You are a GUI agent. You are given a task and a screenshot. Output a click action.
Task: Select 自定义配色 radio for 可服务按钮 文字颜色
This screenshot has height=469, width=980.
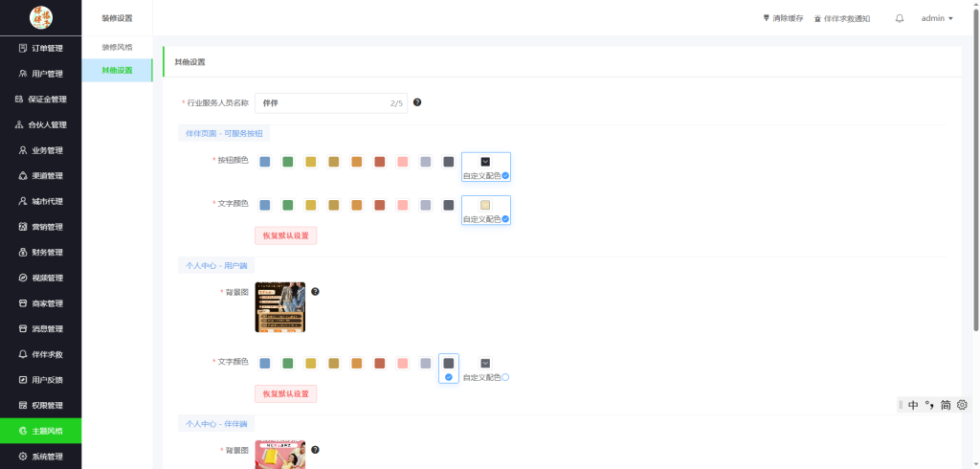pos(505,219)
